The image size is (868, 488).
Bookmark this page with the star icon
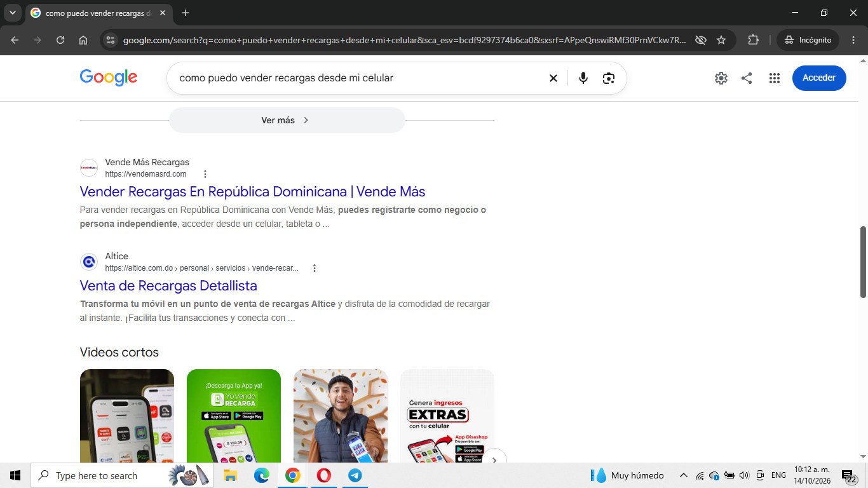[721, 40]
